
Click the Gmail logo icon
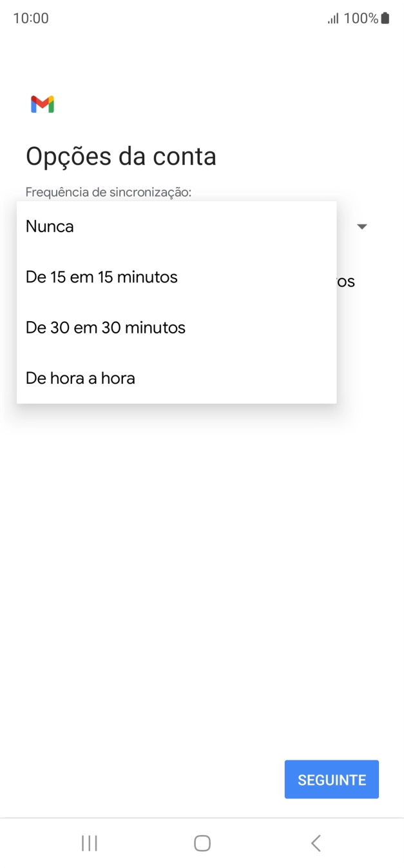pos(42,103)
